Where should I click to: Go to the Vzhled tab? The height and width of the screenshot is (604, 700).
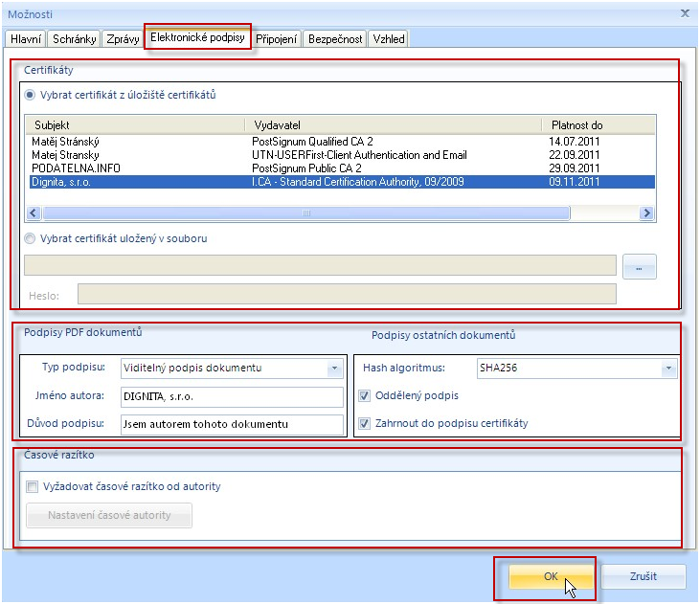[x=389, y=39]
